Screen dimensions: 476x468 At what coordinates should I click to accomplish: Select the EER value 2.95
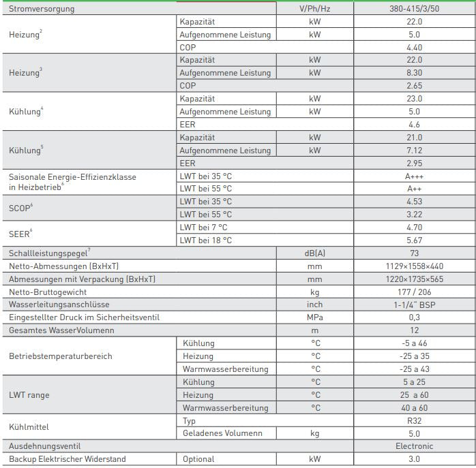pyautogui.click(x=414, y=163)
